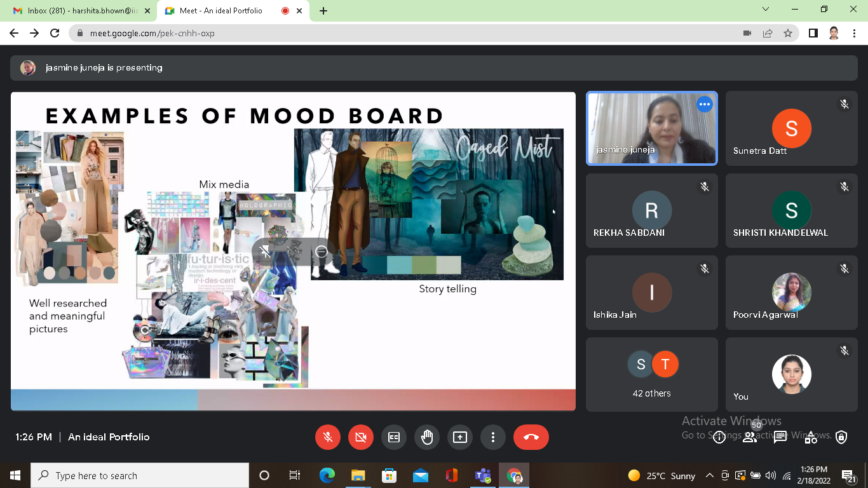Open host controls shield icon
Screen dimensions: 868x488
click(841, 437)
